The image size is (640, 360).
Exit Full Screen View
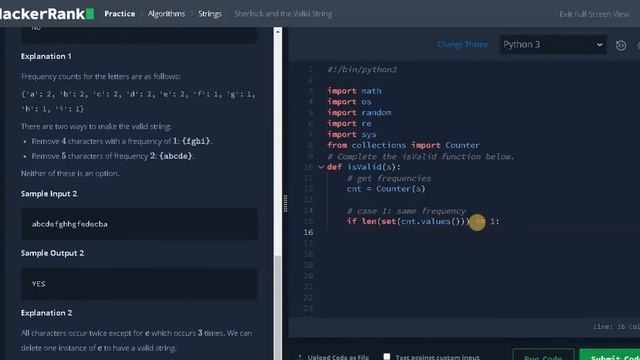pyautogui.click(x=594, y=14)
